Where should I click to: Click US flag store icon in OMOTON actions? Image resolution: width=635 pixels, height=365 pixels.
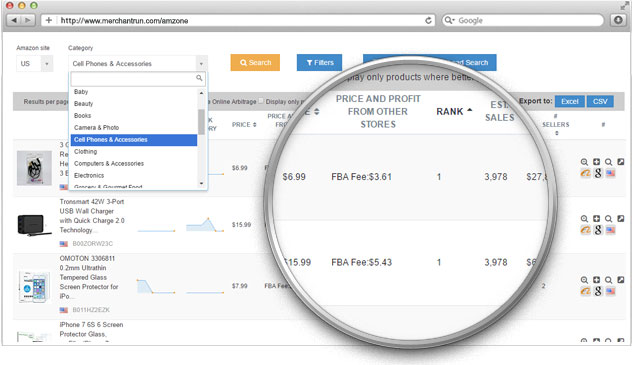tap(610, 291)
